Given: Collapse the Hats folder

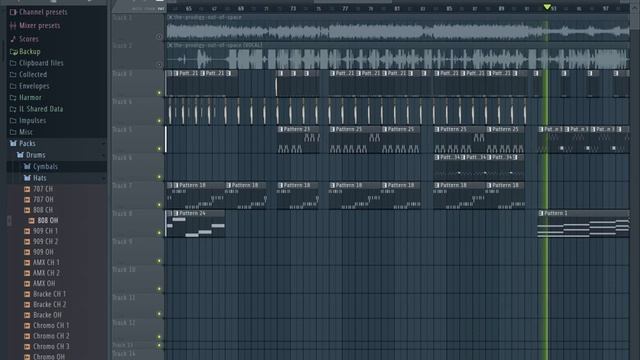Looking at the screenshot, I should 27,178.
